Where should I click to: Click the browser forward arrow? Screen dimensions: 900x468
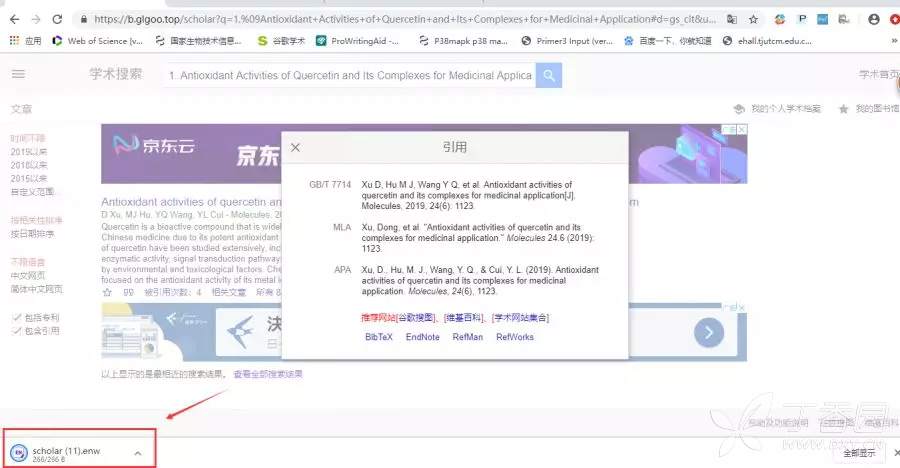[36, 20]
